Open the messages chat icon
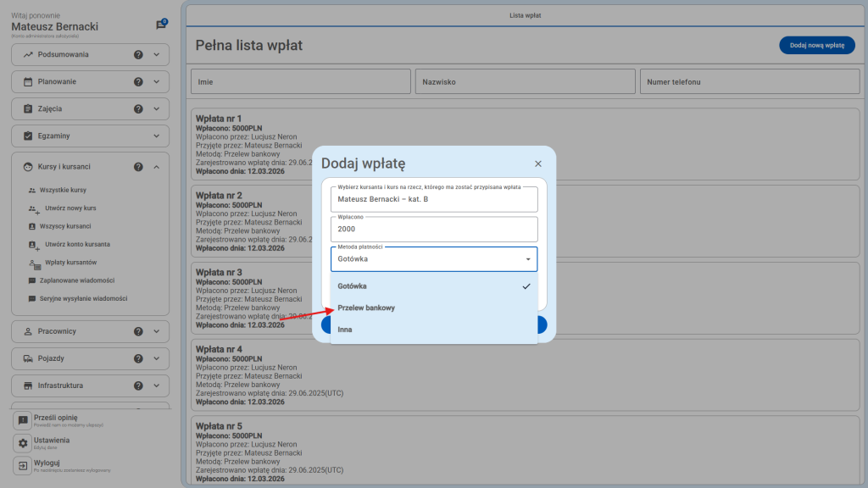This screenshot has width=868, height=488. 161,25
